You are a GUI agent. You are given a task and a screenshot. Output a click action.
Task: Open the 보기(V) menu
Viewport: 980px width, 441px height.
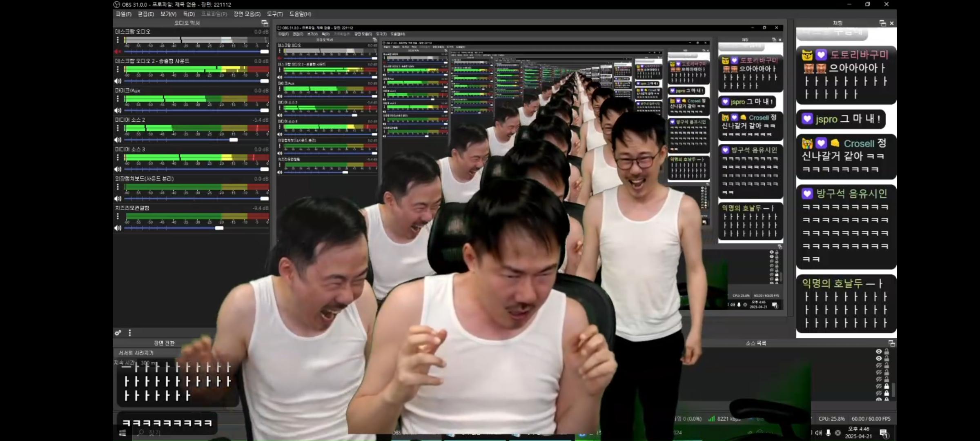coord(168,14)
